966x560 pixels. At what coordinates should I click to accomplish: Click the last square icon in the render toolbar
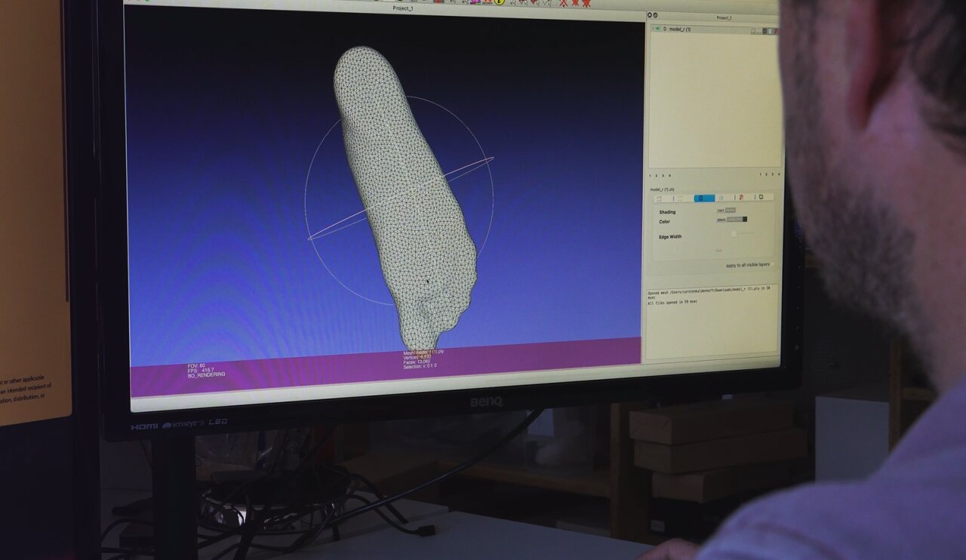pos(761,197)
